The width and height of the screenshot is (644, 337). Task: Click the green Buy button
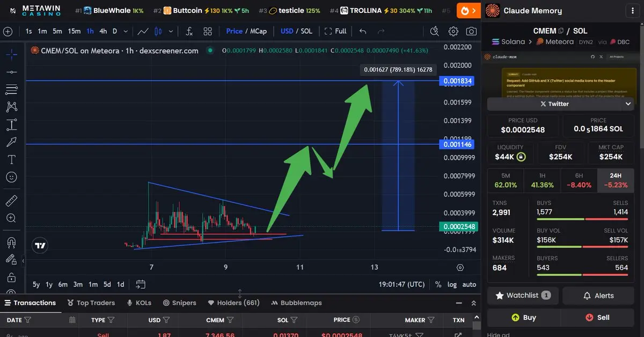[524, 317]
